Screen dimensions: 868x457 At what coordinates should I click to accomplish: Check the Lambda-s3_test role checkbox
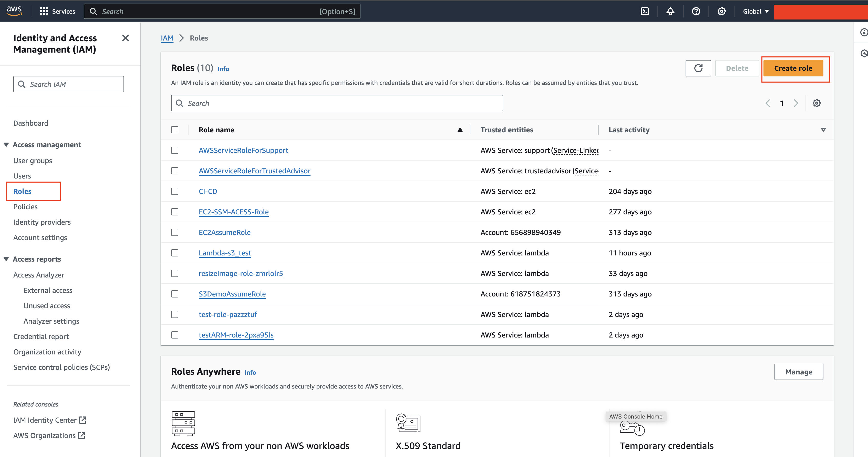174,253
